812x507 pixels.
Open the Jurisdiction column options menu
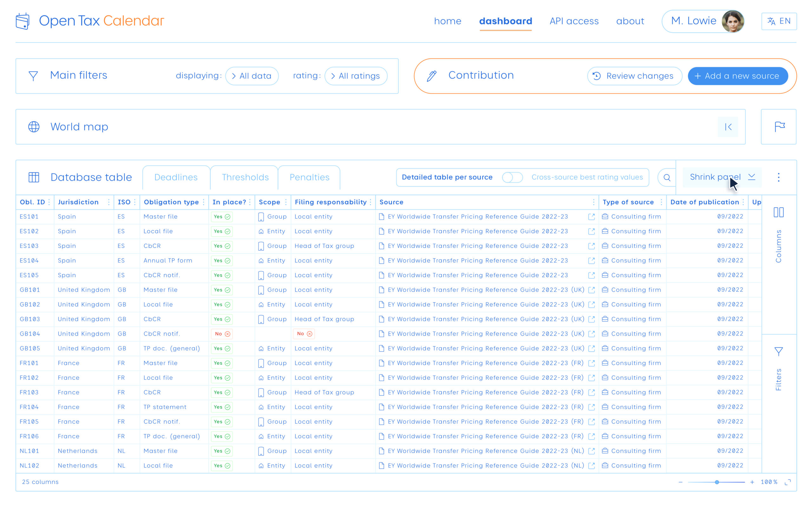(x=108, y=202)
